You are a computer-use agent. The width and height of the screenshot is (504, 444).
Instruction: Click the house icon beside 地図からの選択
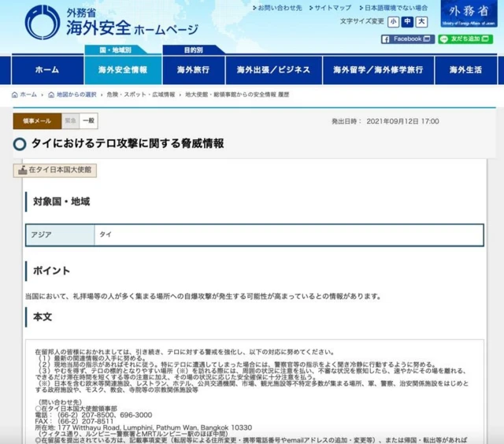(51, 94)
